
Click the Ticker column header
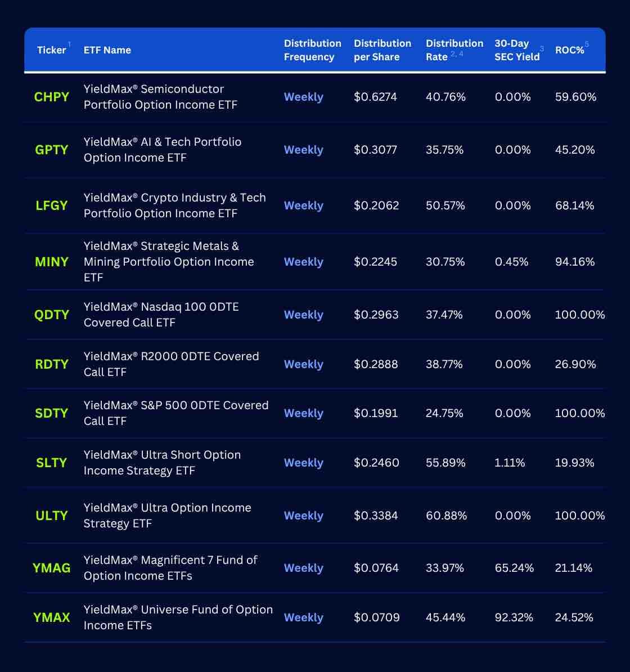(51, 50)
